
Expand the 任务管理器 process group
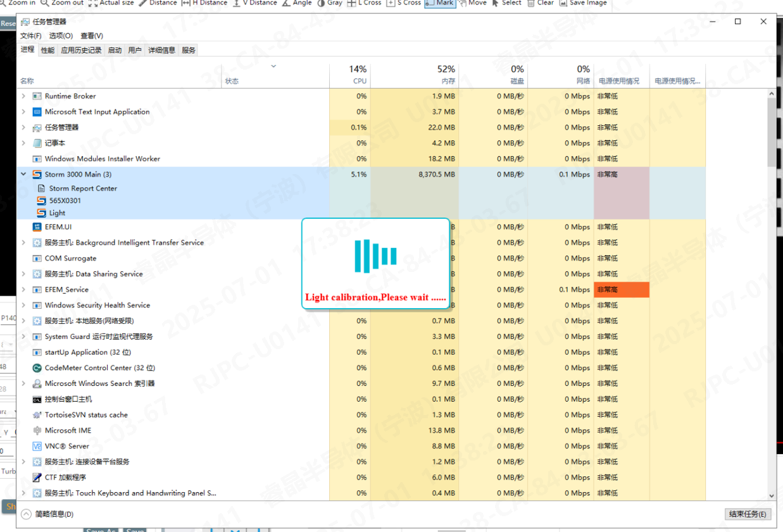[x=23, y=127]
